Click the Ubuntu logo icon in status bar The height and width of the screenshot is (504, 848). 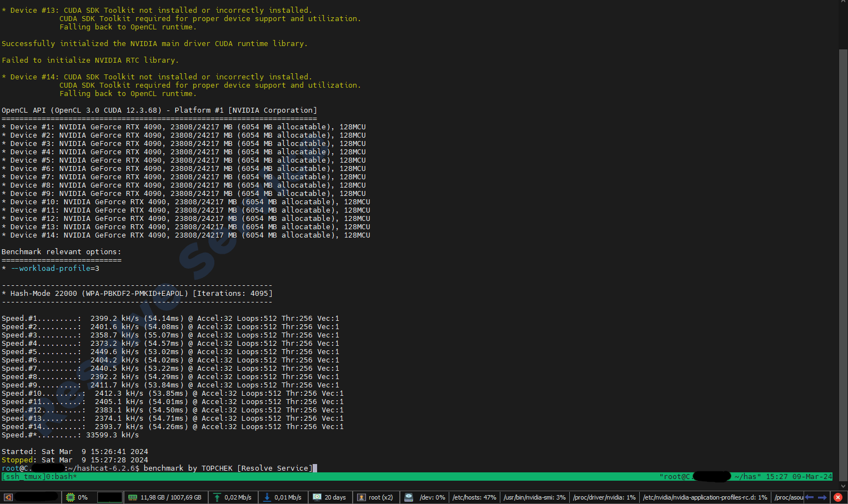coord(8,497)
